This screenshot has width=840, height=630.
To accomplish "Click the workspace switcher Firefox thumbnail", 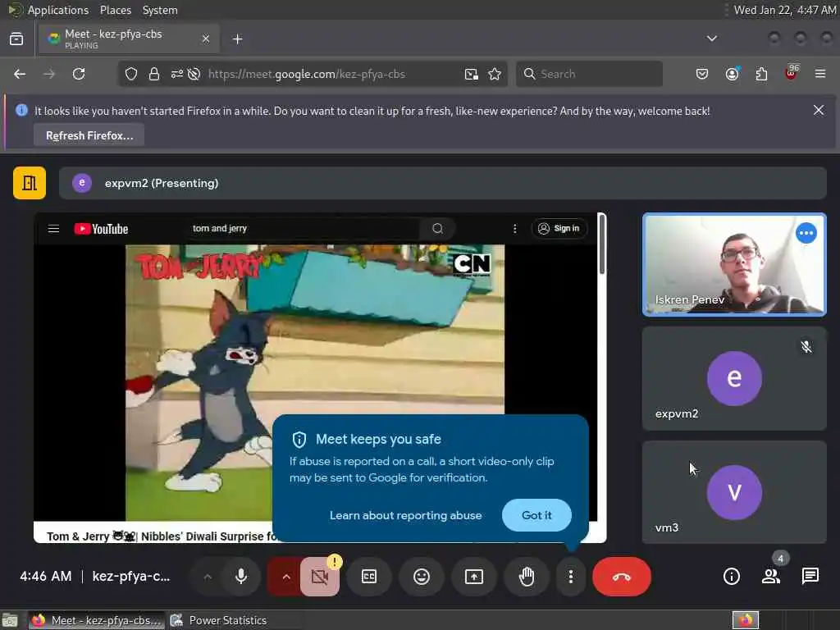I will coord(745,620).
